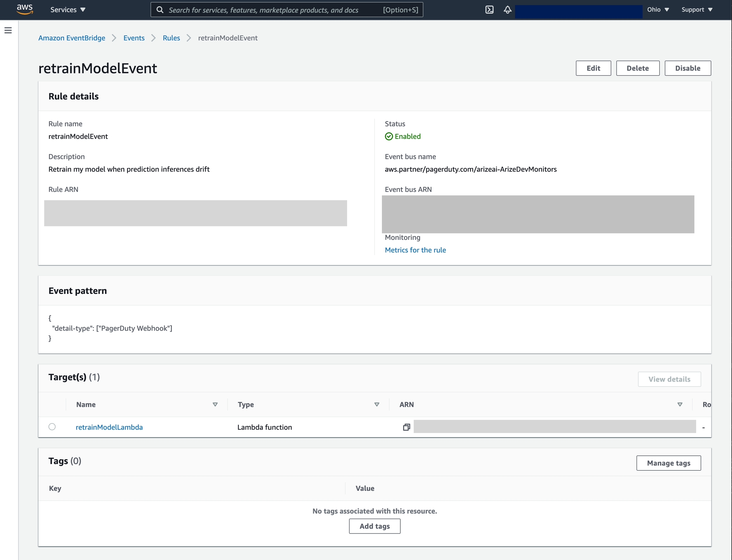Open the CloudShell terminal icon
This screenshot has height=560, width=732.
pyautogui.click(x=489, y=10)
